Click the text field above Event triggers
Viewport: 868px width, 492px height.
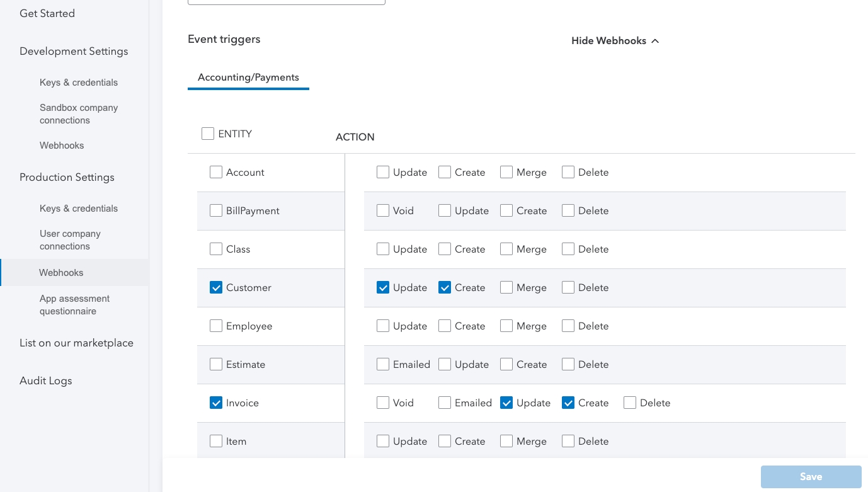(286, 2)
